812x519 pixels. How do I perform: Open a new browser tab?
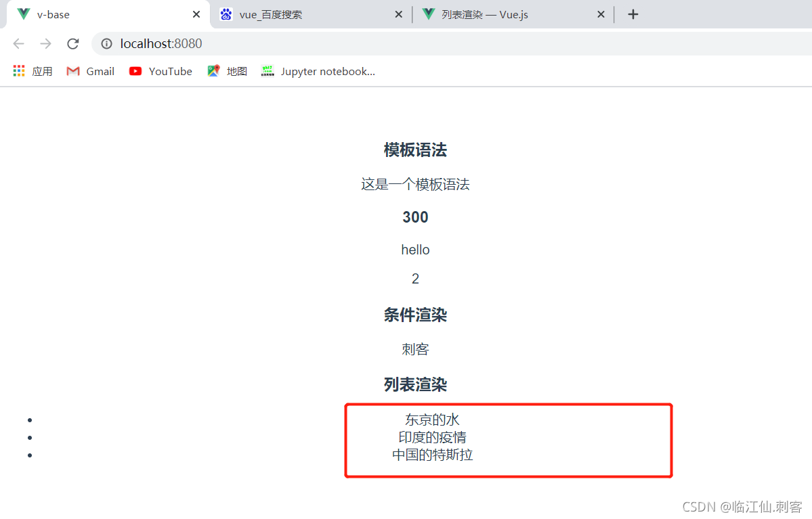(633, 14)
